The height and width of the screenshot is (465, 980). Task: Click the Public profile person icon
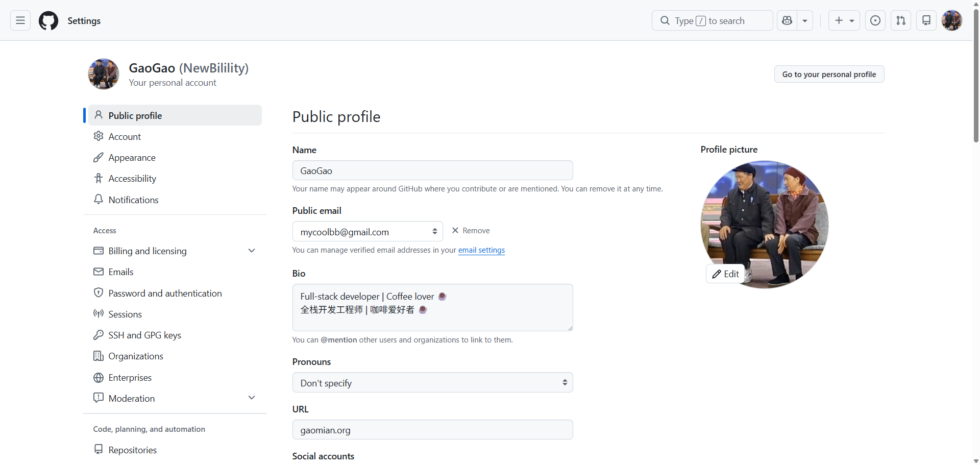coord(99,115)
